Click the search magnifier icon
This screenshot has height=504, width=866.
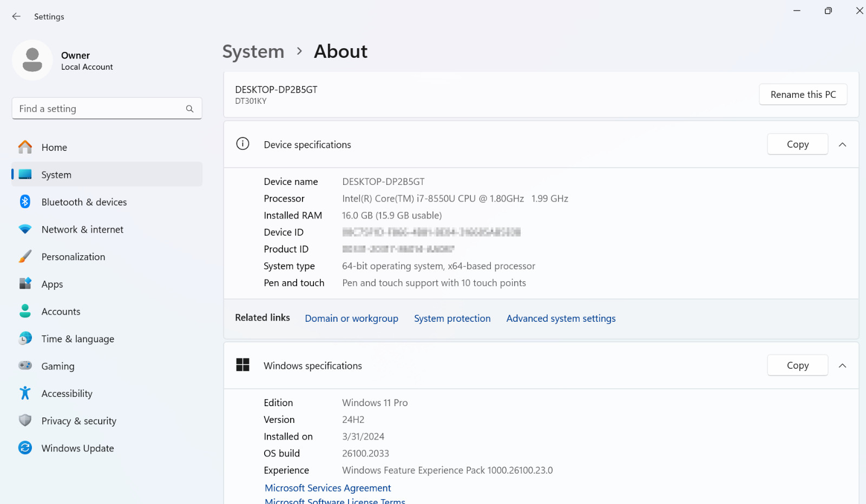tap(189, 109)
